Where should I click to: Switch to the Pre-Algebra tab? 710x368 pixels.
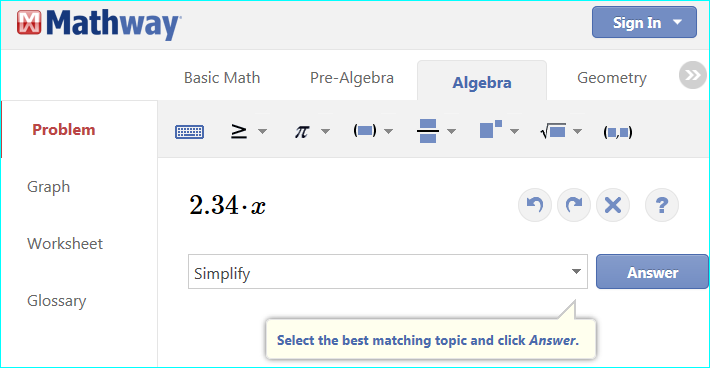[352, 78]
